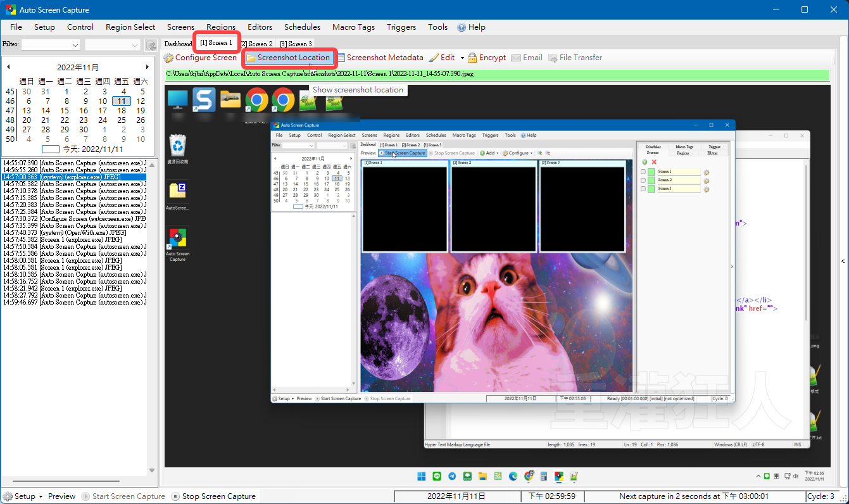Open the Triggers menu

tap(401, 27)
